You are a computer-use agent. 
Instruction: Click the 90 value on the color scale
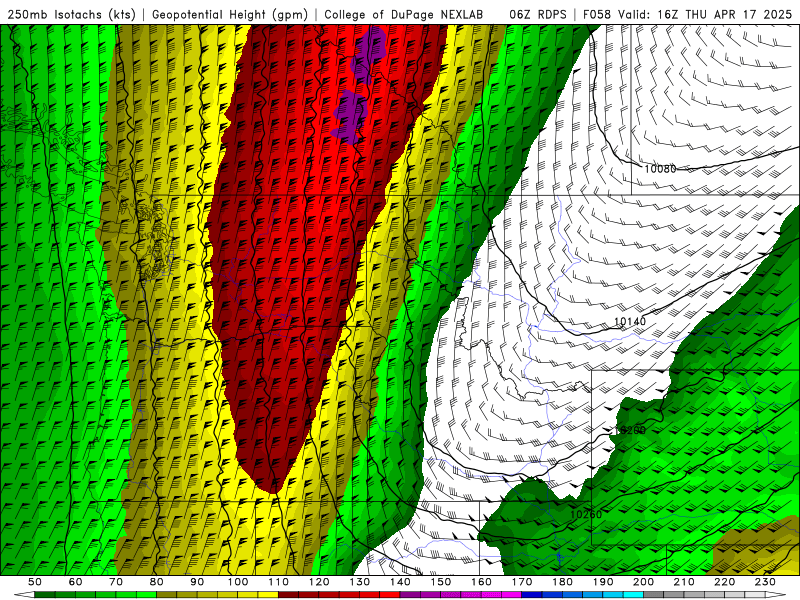(x=197, y=582)
